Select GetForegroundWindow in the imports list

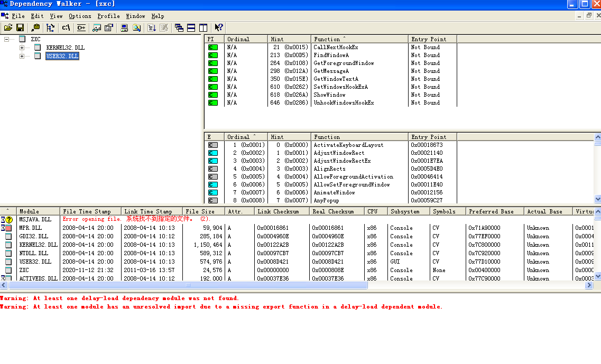(x=344, y=63)
